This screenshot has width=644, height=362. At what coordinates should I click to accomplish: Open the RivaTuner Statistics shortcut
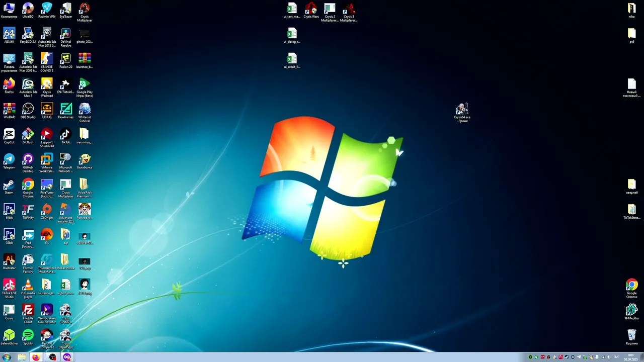(x=47, y=188)
